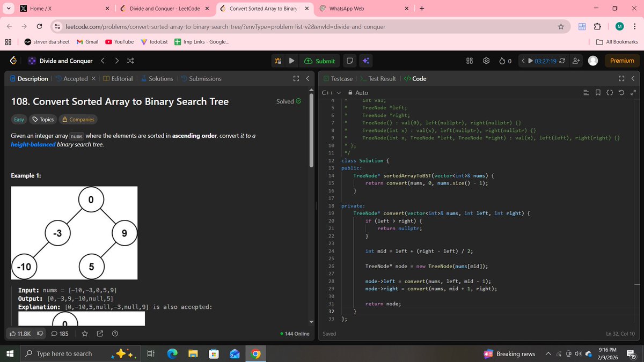Pick a random problem with shuffle icon
This screenshot has width=644, height=362.
point(130,61)
